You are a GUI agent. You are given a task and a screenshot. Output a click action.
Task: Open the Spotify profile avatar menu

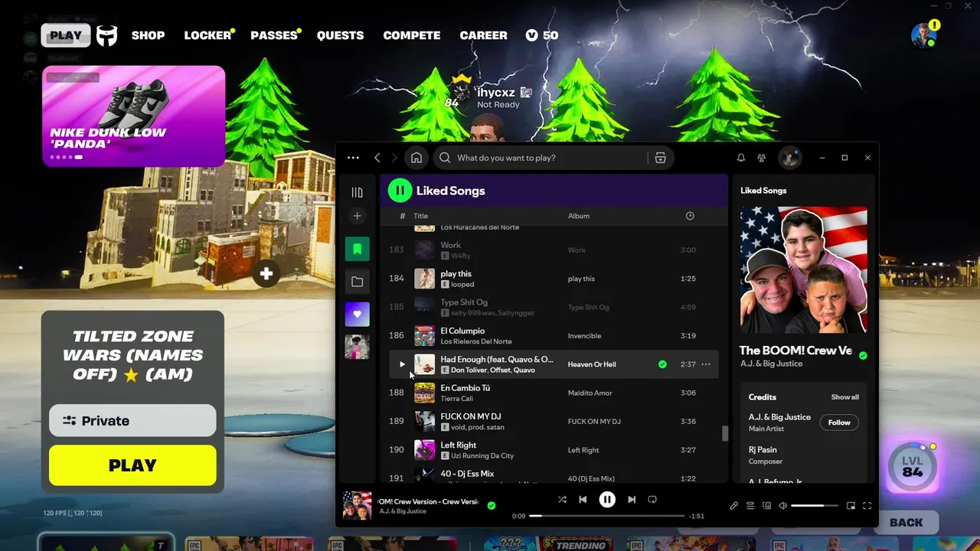[x=789, y=158]
